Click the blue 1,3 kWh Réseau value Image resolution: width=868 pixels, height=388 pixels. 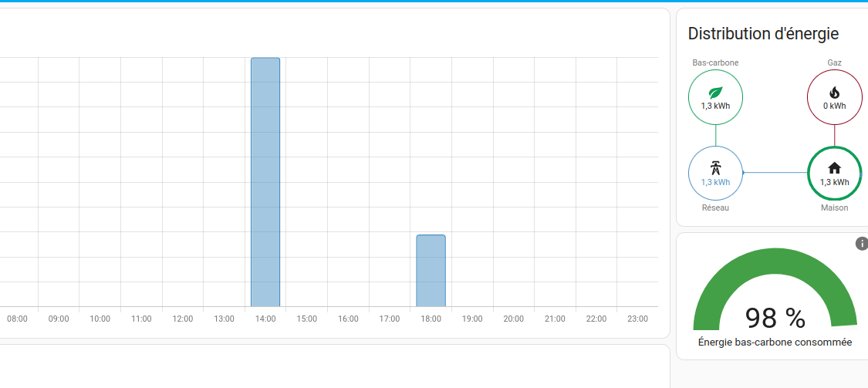715,182
